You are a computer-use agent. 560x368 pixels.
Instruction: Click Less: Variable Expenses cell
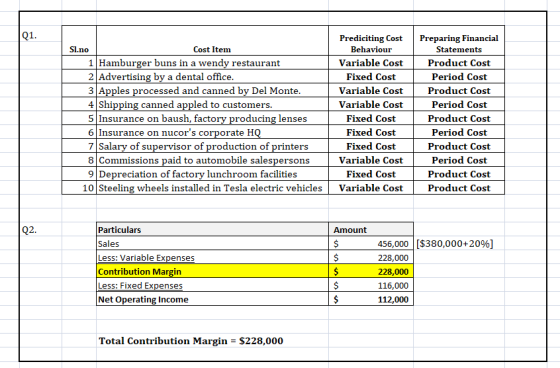tap(212, 258)
